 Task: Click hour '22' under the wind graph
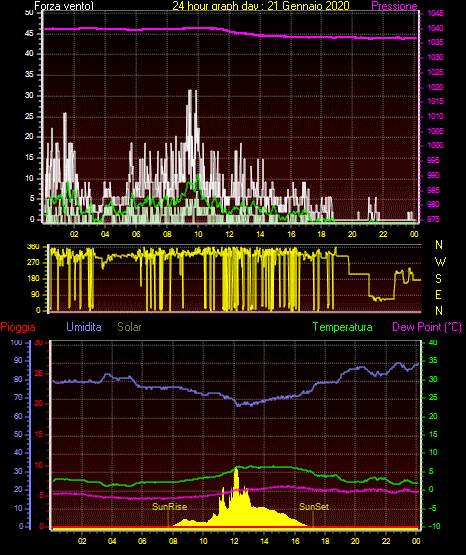(383, 234)
